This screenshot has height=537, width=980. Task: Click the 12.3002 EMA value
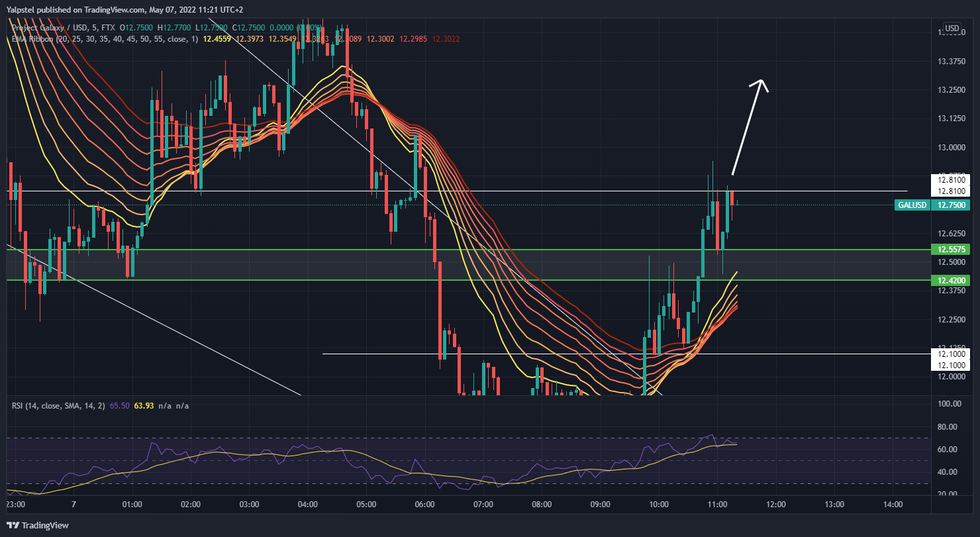(380, 40)
